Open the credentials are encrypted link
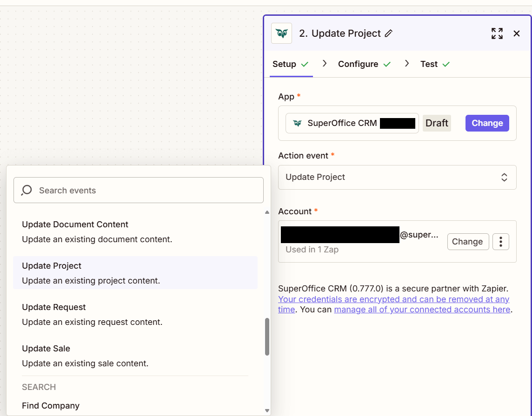532x416 pixels. pos(393,304)
